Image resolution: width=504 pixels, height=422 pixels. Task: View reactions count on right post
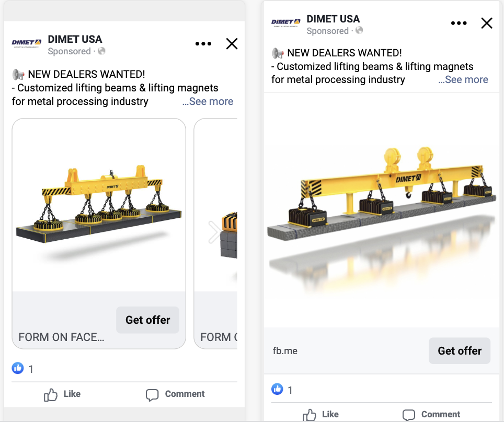(283, 390)
